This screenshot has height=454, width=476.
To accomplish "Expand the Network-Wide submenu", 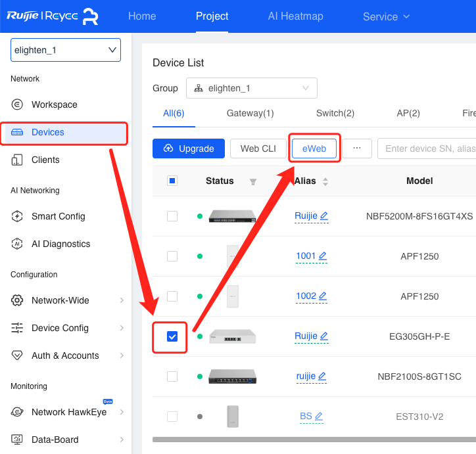I will point(122,300).
